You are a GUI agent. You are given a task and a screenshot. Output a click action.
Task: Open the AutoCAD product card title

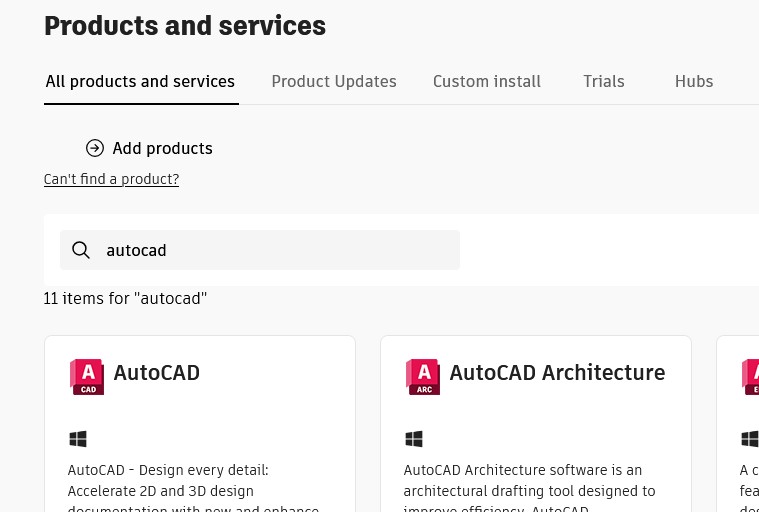point(157,373)
